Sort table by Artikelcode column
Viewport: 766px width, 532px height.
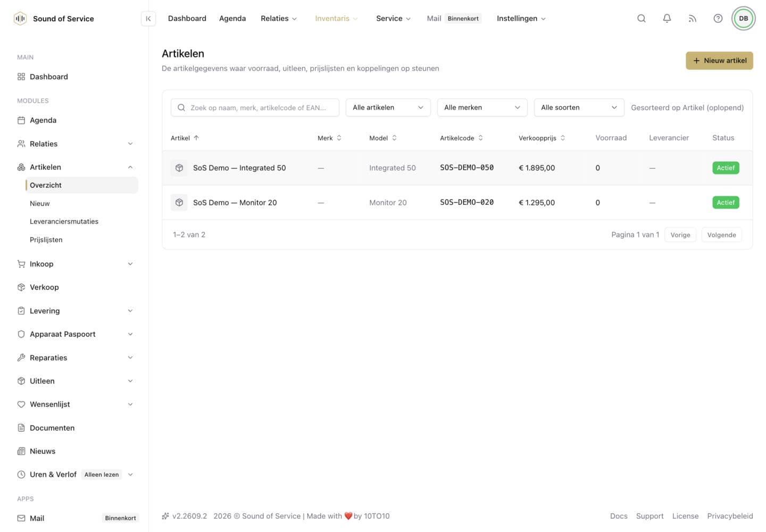tap(461, 138)
